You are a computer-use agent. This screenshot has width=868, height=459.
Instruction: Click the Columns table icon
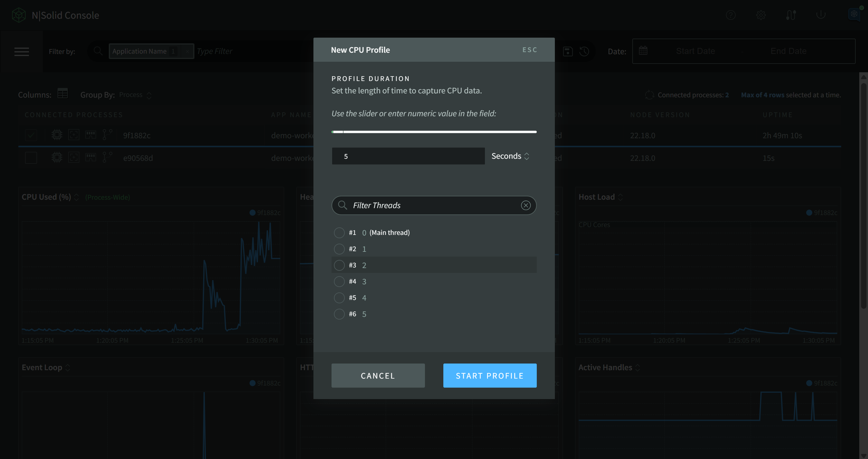(x=63, y=93)
